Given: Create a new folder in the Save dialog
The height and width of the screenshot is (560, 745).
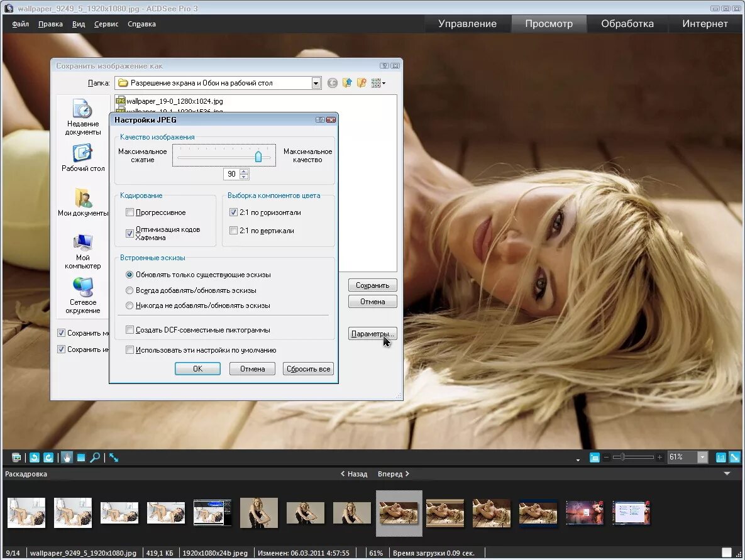Looking at the screenshot, I should click(361, 83).
